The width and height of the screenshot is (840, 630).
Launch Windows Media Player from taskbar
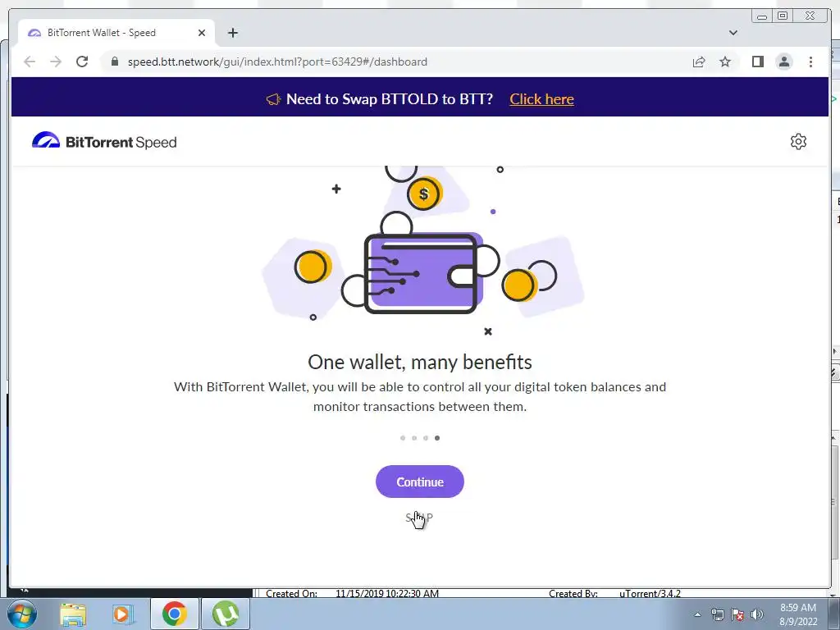(x=123, y=614)
